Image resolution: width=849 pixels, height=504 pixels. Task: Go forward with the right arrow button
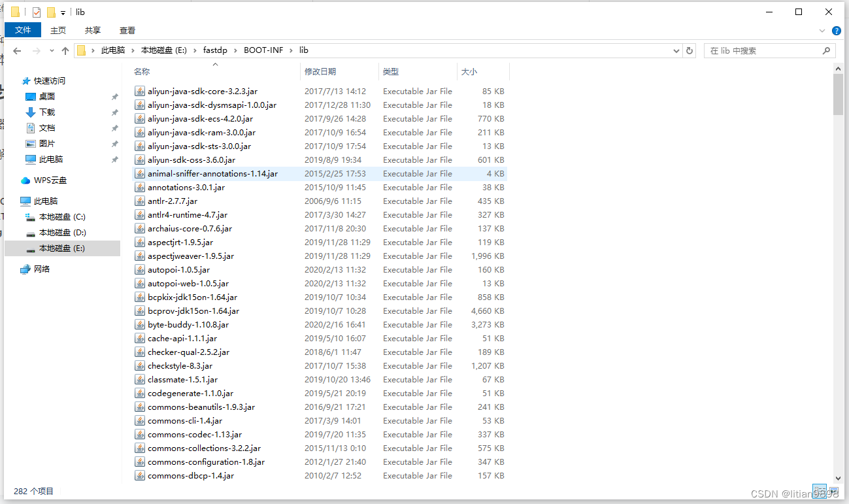point(37,50)
